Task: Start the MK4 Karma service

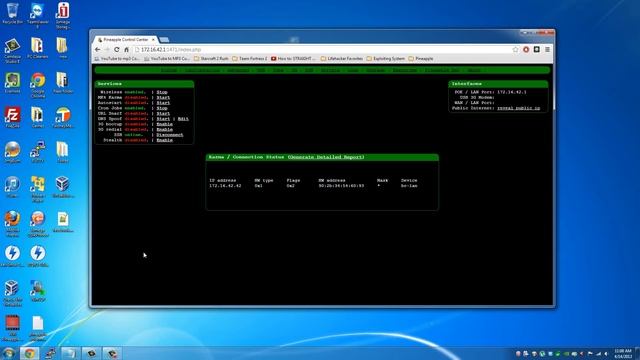Action: point(163,98)
